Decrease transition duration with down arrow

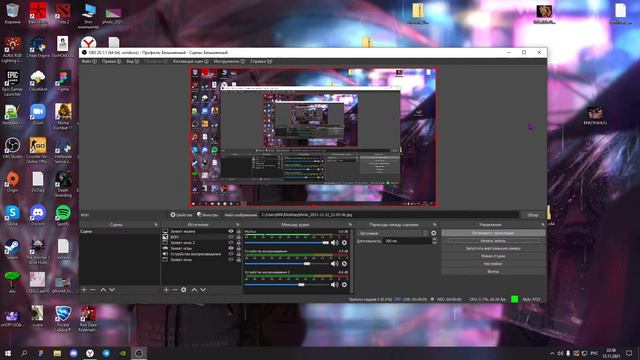click(x=434, y=243)
